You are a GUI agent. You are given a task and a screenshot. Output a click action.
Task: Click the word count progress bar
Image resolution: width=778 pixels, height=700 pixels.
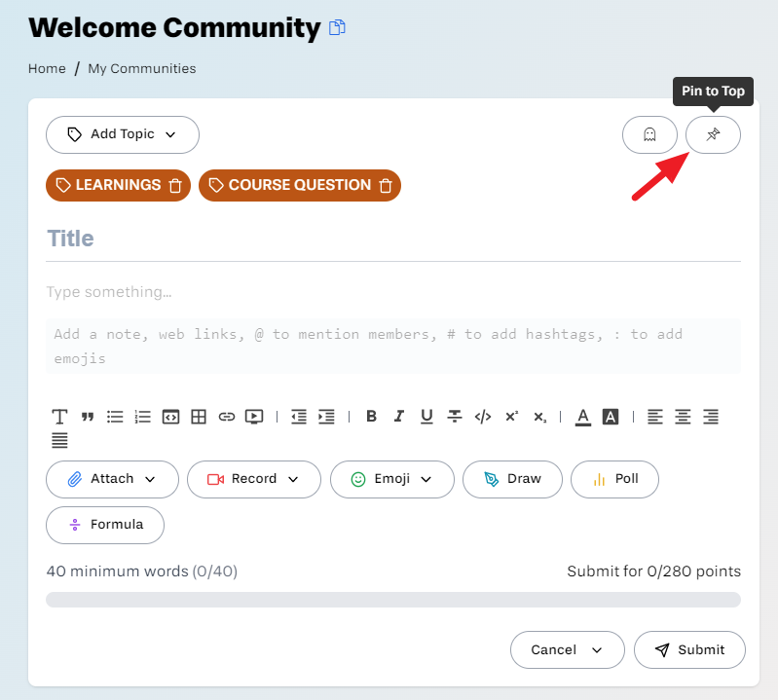(x=393, y=600)
